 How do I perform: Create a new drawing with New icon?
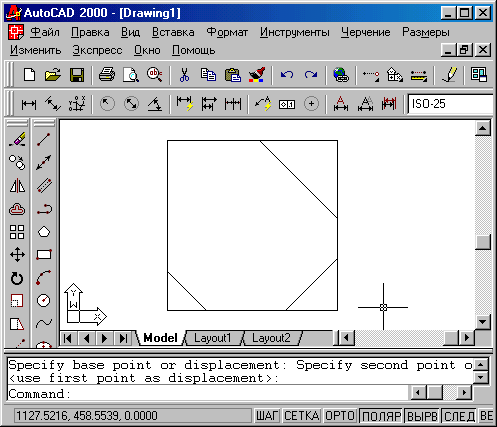coord(29,75)
